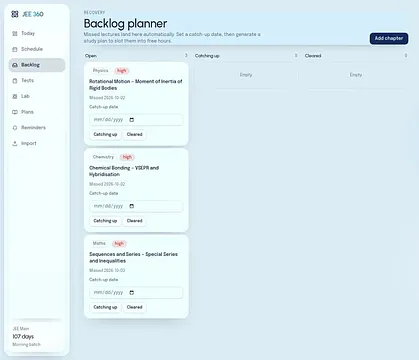The image size is (419, 360).
Task: Click the Chemistry subject tag
Action: pyautogui.click(x=103, y=157)
